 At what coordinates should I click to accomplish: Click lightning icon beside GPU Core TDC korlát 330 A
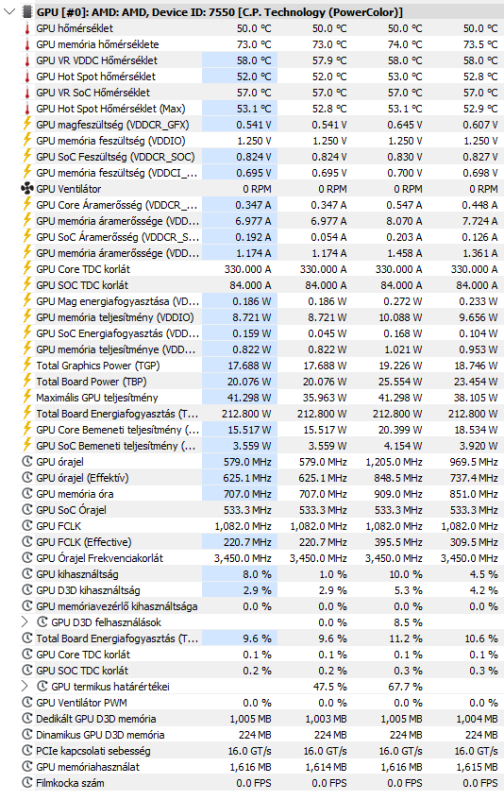click(27, 269)
